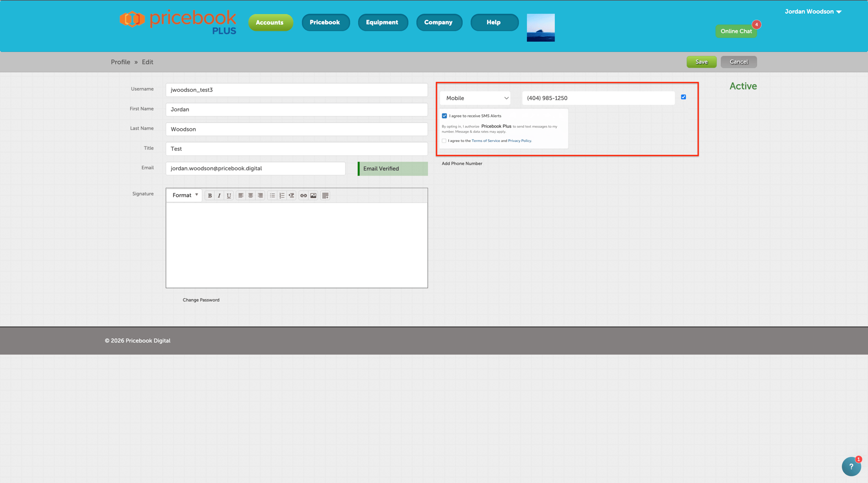Insert a table in signature editor
The width and height of the screenshot is (868, 483).
[325, 196]
